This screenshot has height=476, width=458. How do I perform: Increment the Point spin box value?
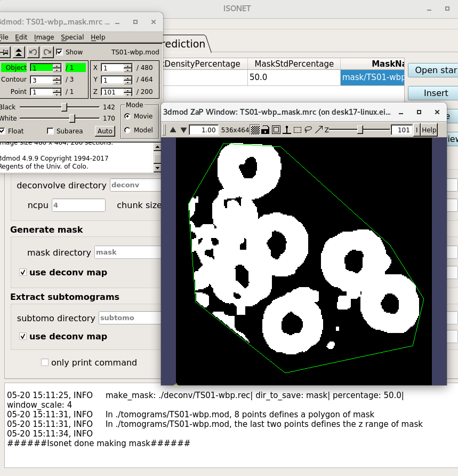tap(57, 90)
